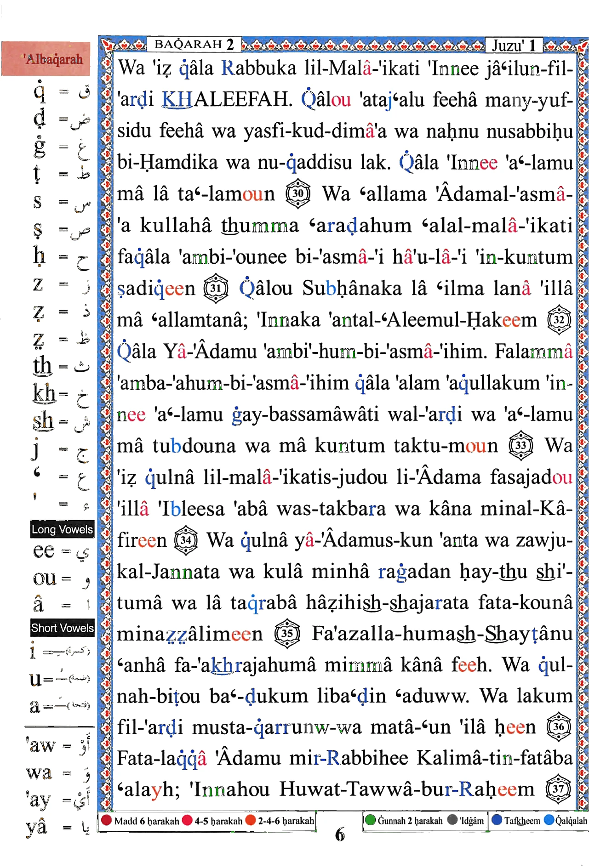Click the light blue Qalqalah dot
The width and height of the screenshot is (589, 868).
(x=549, y=820)
